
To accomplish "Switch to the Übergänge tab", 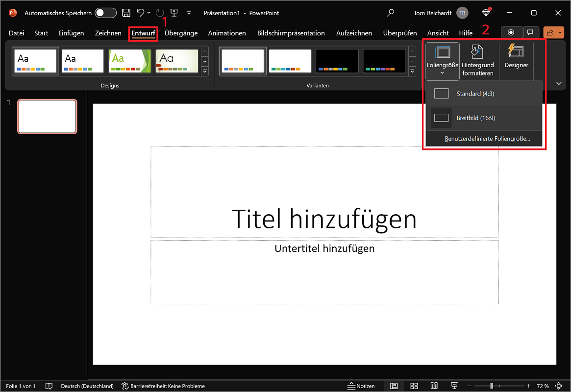I will (181, 33).
